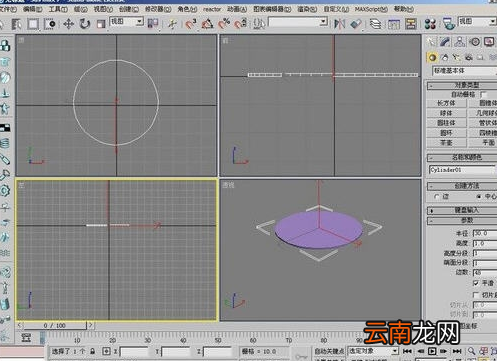Open the 创建(C) menu
Image resolution: width=497 pixels, height=361 pixels.
(128, 9)
